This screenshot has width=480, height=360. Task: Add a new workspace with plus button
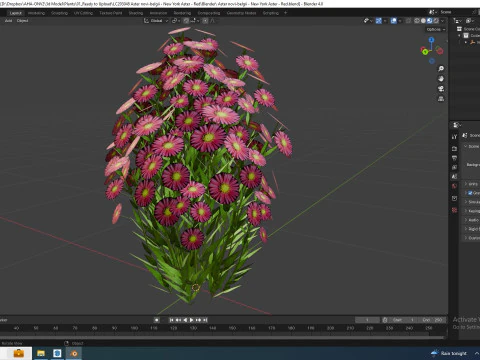point(285,13)
